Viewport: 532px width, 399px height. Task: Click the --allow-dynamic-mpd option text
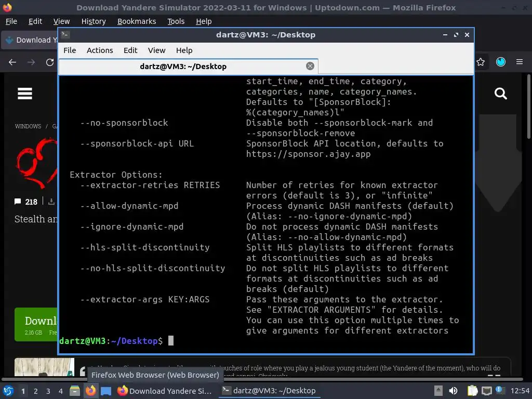(129, 206)
